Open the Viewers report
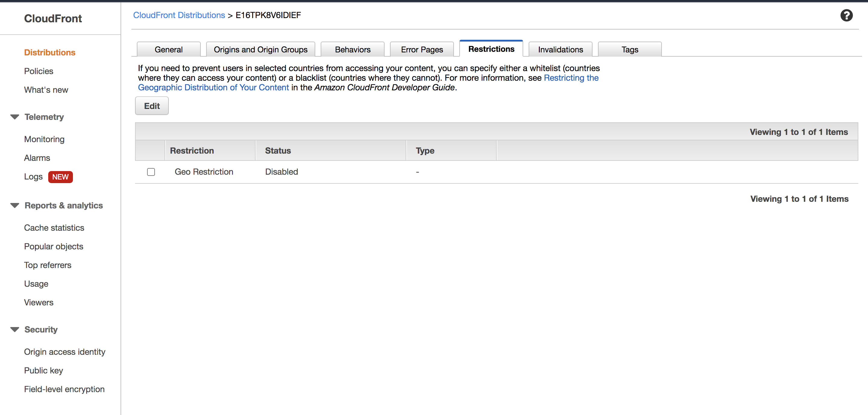The image size is (868, 415). (39, 303)
